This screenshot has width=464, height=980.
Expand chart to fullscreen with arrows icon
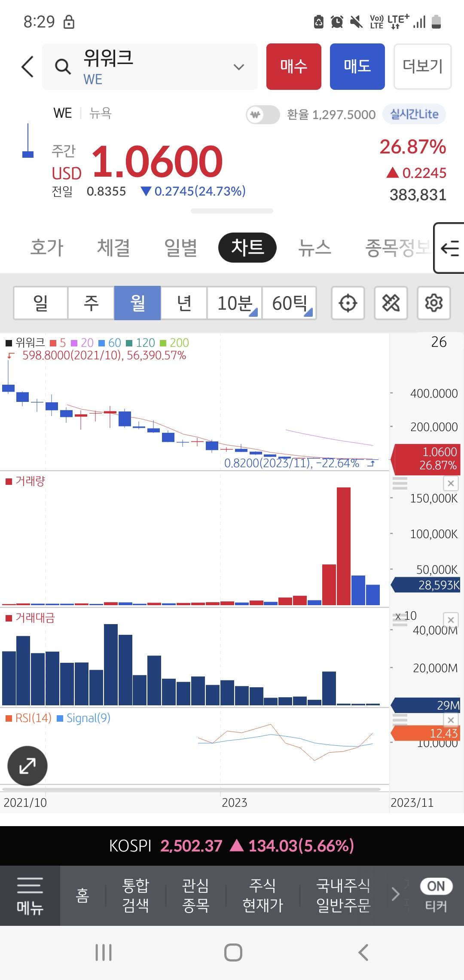pos(27,766)
